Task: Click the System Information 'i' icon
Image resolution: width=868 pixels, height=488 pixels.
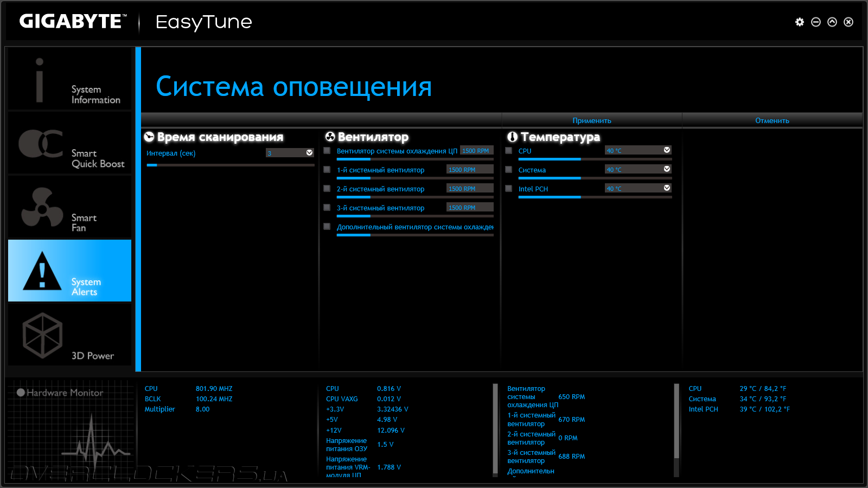Action: (40, 80)
